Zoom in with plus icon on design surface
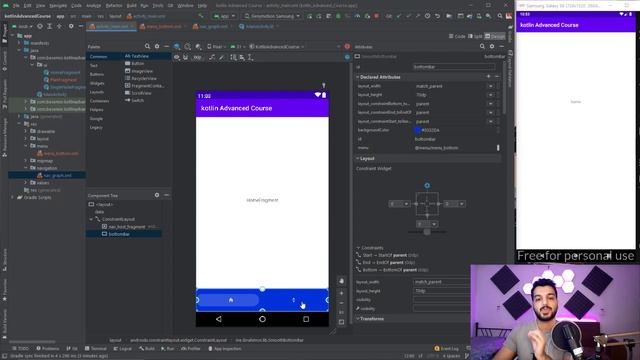640x360 pixels. click(x=341, y=293)
